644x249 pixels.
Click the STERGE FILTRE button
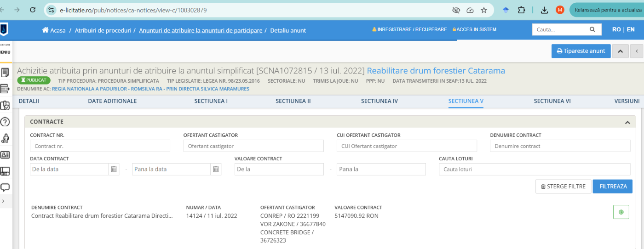(563, 187)
